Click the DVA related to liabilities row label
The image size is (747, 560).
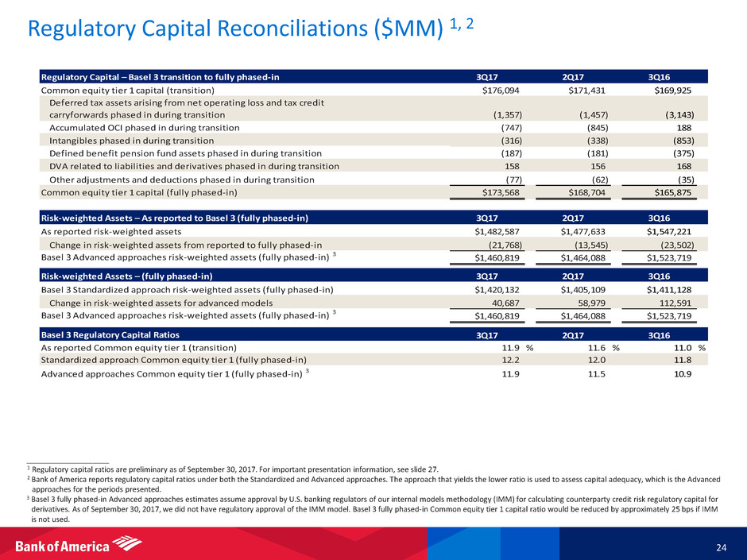click(x=194, y=166)
